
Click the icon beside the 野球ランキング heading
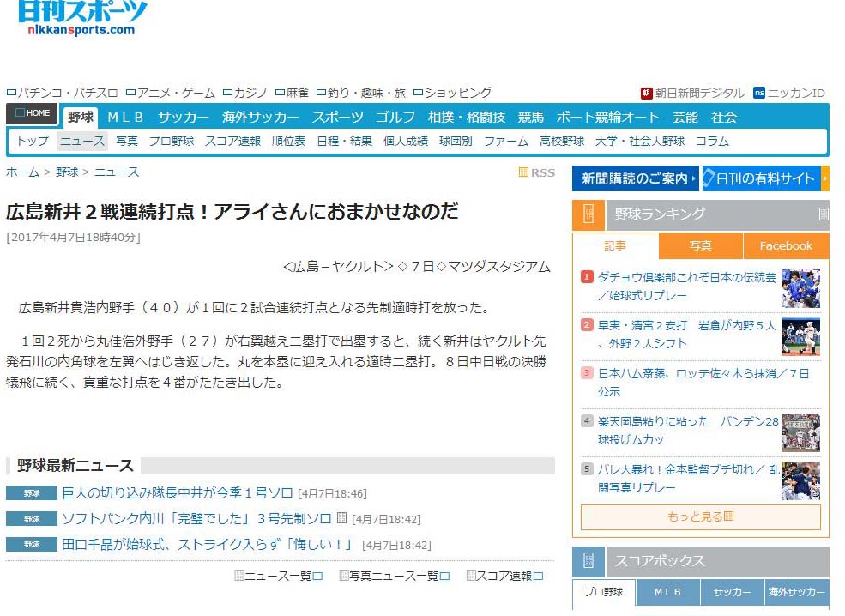(x=588, y=214)
